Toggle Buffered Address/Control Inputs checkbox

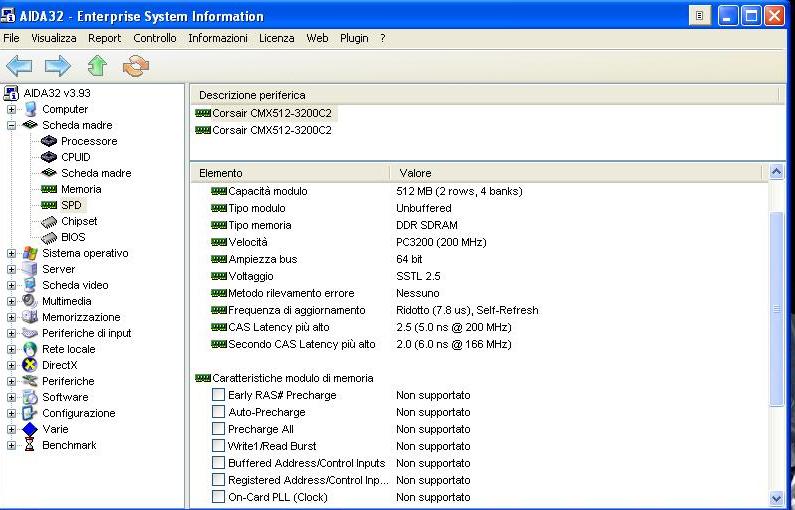pyautogui.click(x=219, y=463)
